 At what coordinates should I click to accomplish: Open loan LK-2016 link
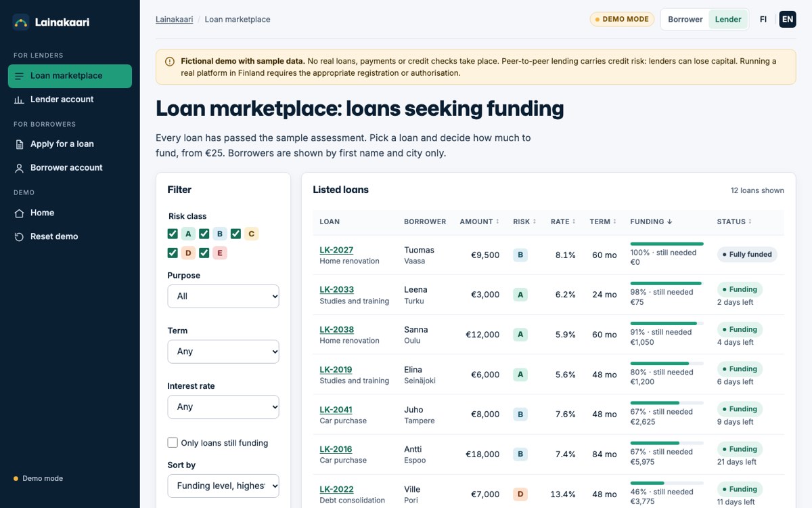coord(336,448)
